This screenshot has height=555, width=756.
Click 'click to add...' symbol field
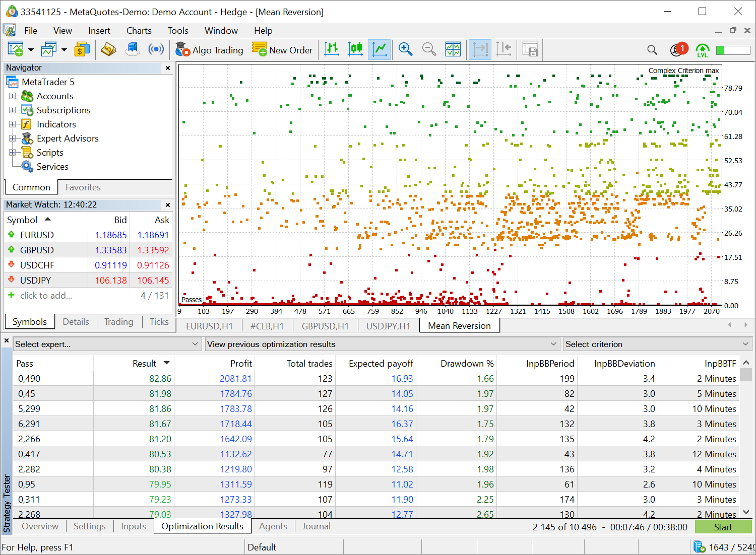(x=46, y=296)
